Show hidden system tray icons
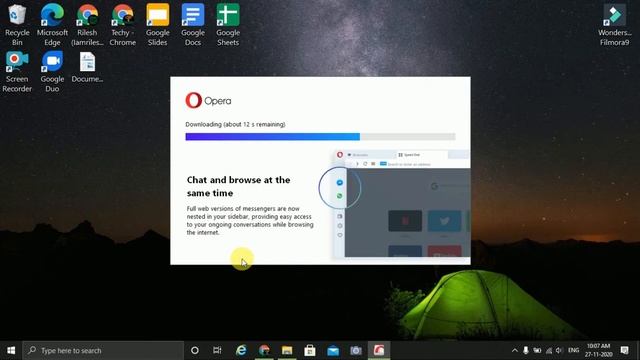 [x=515, y=350]
